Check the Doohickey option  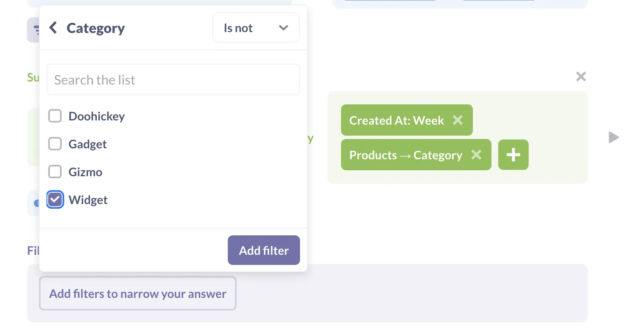(x=55, y=116)
